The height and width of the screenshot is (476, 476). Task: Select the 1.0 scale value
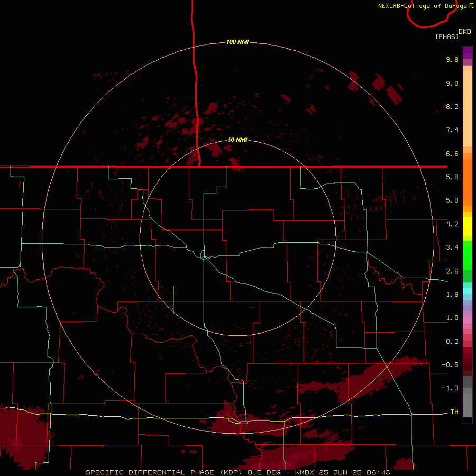[452, 318]
